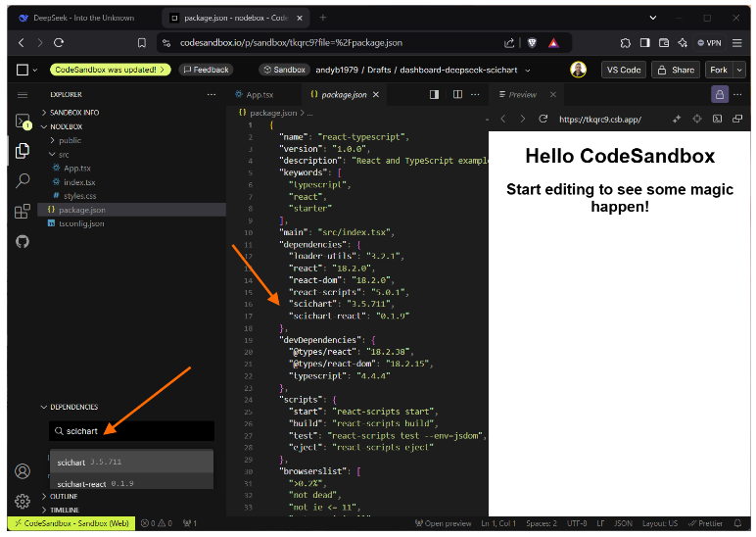This screenshot has width=756, height=537.
Task: Click the bookmark icon near address bar
Action: 142,43
